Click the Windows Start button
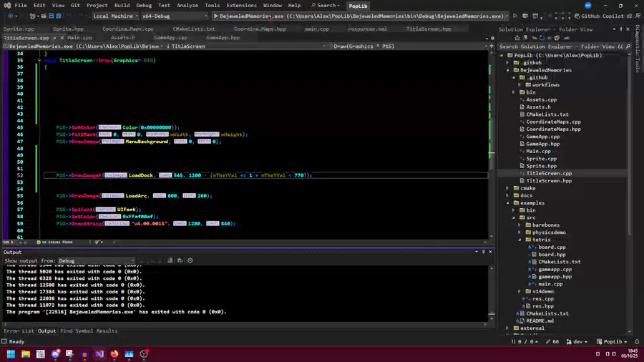 11,354
